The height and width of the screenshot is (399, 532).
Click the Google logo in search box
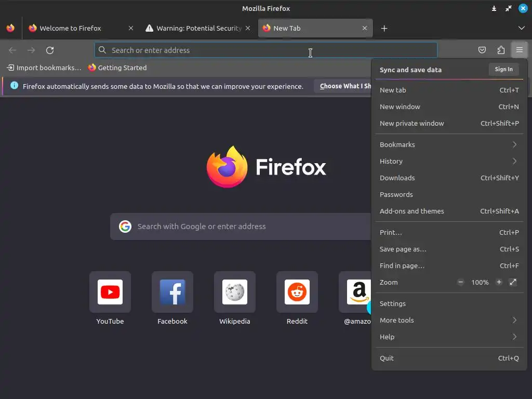point(125,227)
